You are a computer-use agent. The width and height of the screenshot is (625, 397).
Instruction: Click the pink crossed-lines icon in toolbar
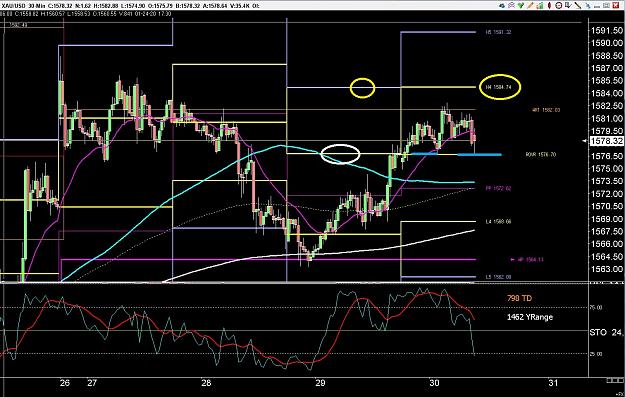pyautogui.click(x=511, y=6)
